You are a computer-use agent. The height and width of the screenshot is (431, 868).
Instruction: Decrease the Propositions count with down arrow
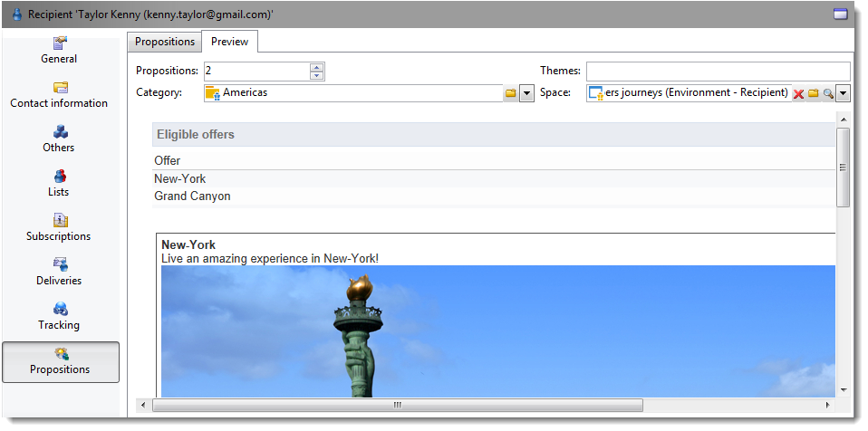(x=316, y=76)
